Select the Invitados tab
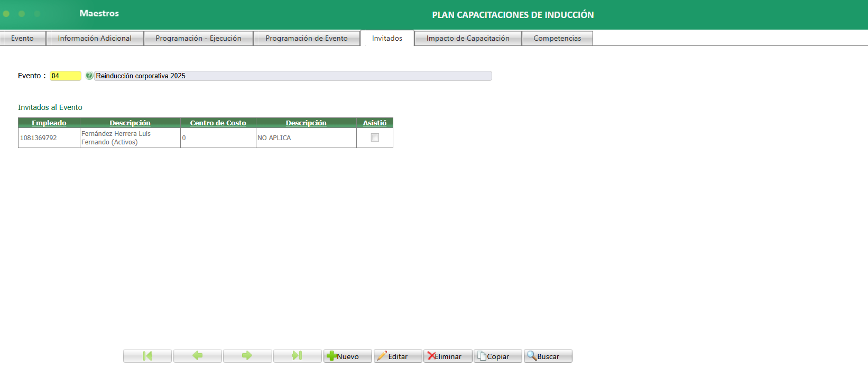The image size is (868, 367). tap(387, 38)
